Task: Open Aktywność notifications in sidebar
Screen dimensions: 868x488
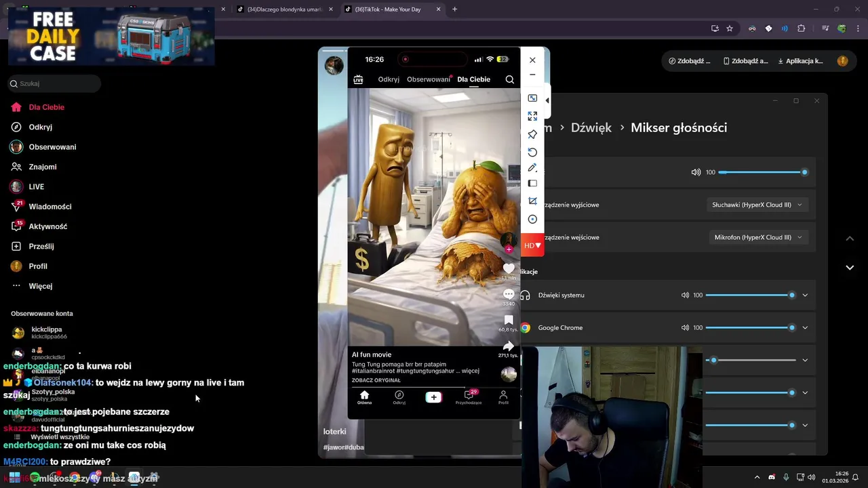Action: [x=39, y=226]
